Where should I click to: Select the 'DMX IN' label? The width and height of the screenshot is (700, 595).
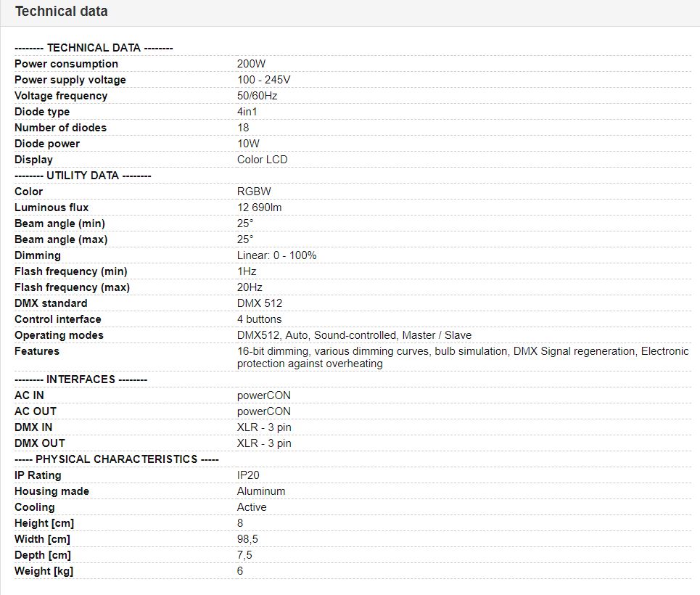tap(33, 427)
